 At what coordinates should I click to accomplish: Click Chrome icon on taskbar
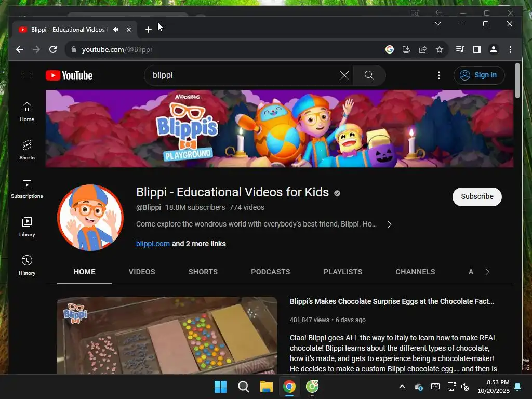(289, 387)
